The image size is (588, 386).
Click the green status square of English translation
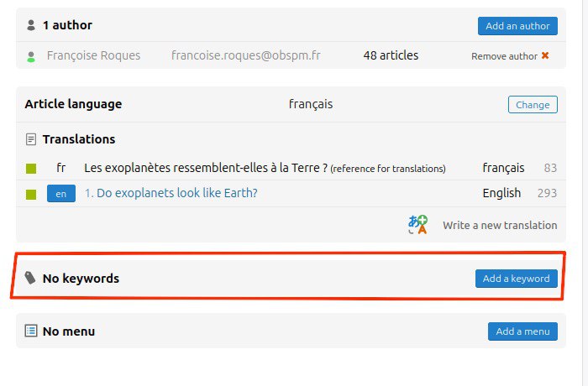31,194
